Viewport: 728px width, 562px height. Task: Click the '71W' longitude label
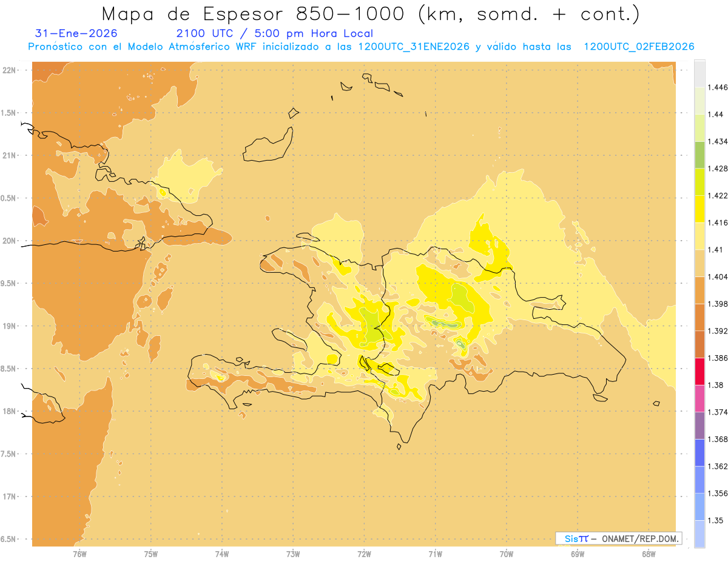click(x=436, y=554)
